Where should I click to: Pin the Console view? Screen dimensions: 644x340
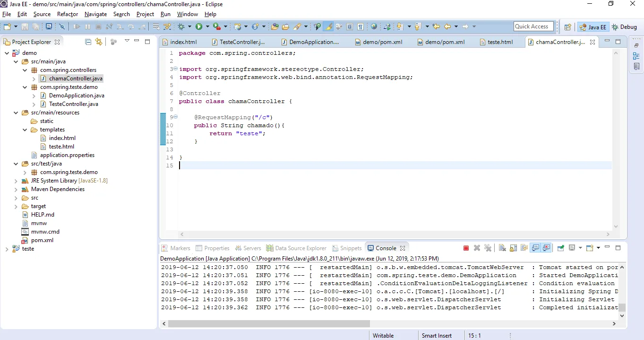560,248
